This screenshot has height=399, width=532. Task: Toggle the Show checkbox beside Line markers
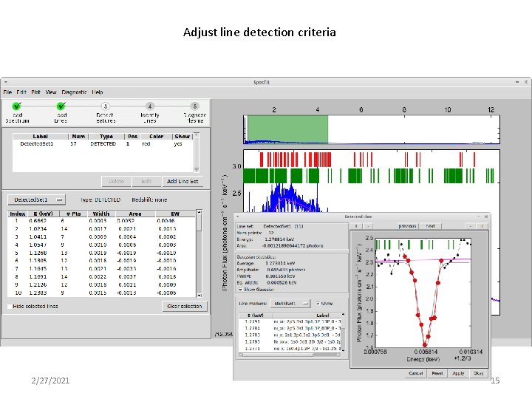pyautogui.click(x=318, y=304)
